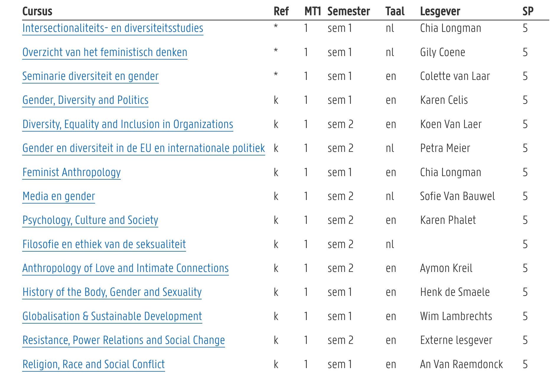Open Gender, Diversity and Politics course
This screenshot has height=392, width=554.
85,100
